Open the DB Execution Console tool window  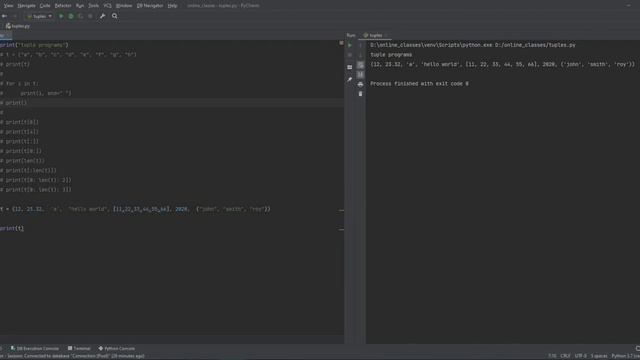click(35, 349)
